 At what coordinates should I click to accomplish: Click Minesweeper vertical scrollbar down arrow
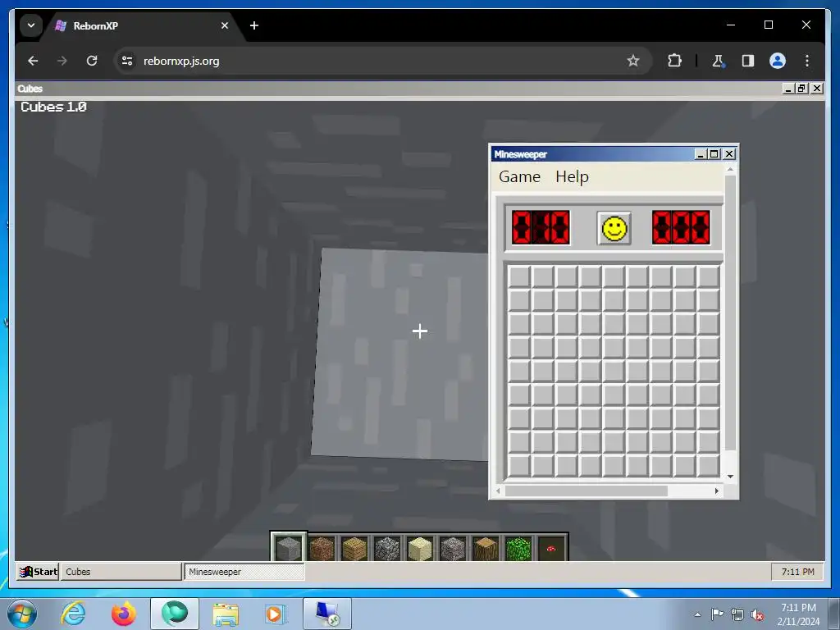point(730,477)
